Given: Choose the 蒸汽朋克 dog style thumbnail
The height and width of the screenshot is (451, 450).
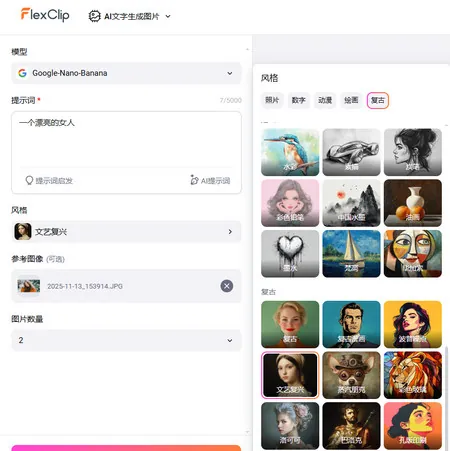Looking at the screenshot, I should point(351,375).
